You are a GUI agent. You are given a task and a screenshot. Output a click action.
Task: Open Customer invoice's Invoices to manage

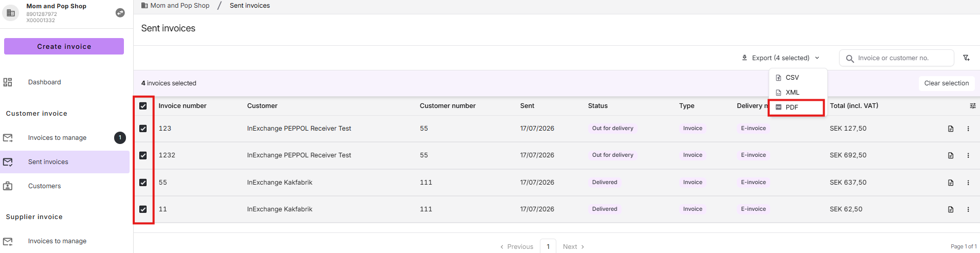point(65,138)
